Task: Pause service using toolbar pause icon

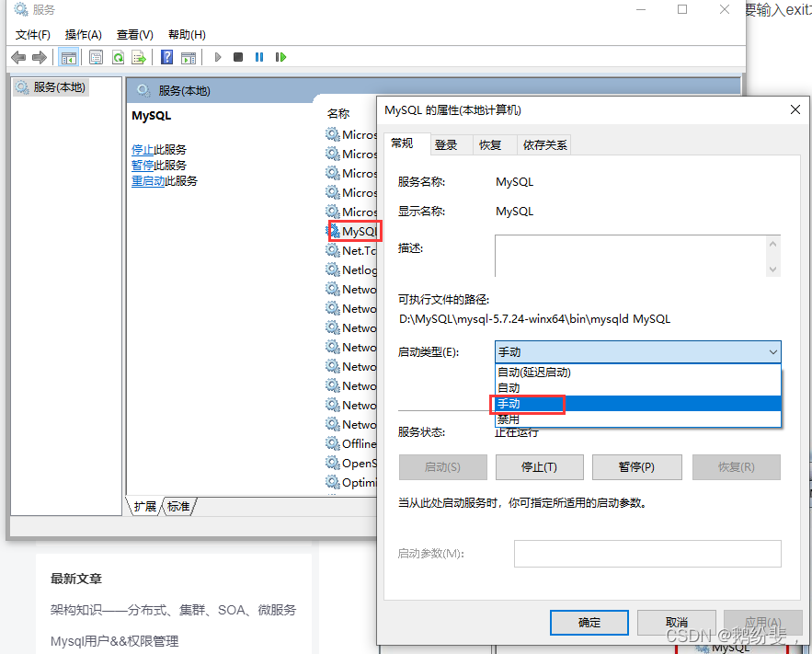Action: [x=259, y=57]
